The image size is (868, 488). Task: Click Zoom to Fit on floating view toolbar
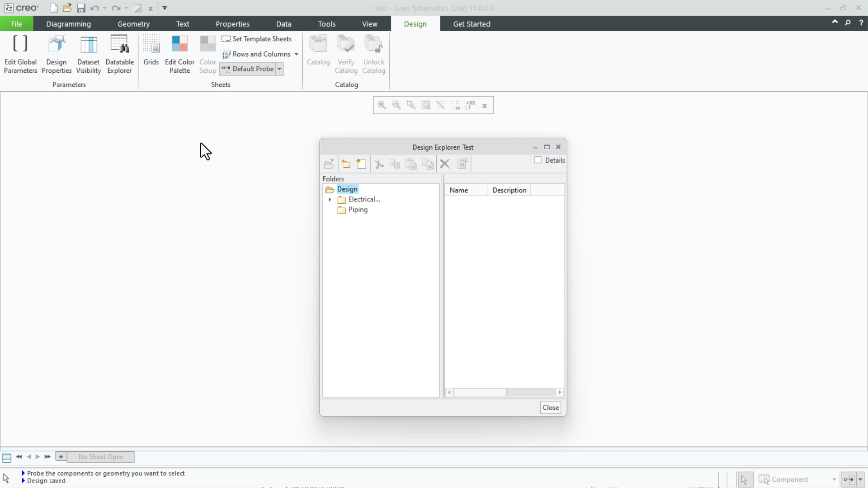[426, 105]
